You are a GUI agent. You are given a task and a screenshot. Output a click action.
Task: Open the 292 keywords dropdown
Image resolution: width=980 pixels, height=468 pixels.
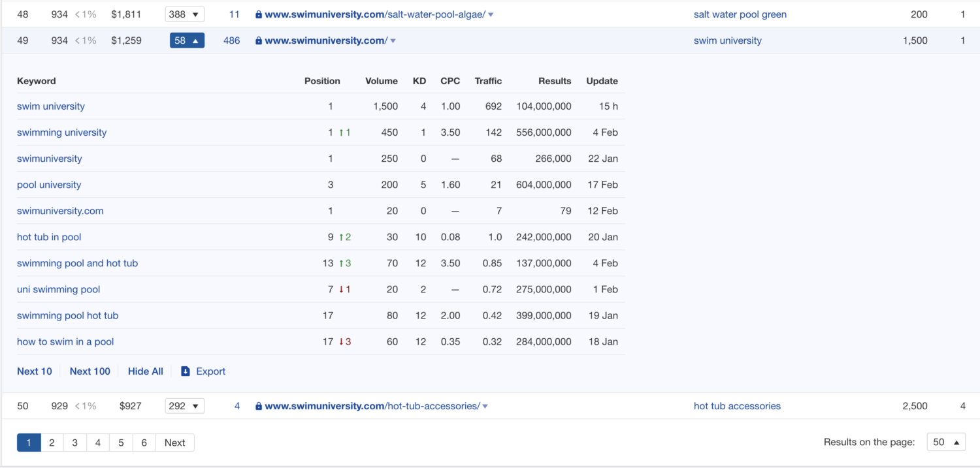pos(185,406)
